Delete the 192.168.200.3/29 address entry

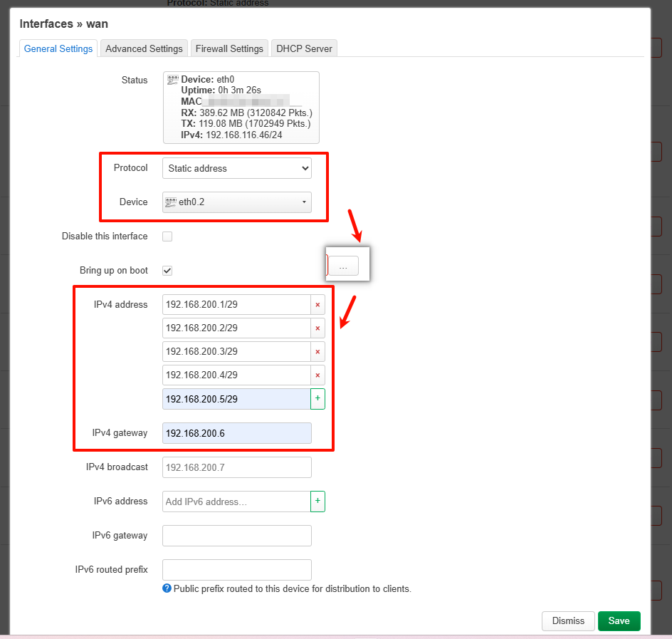(317, 352)
